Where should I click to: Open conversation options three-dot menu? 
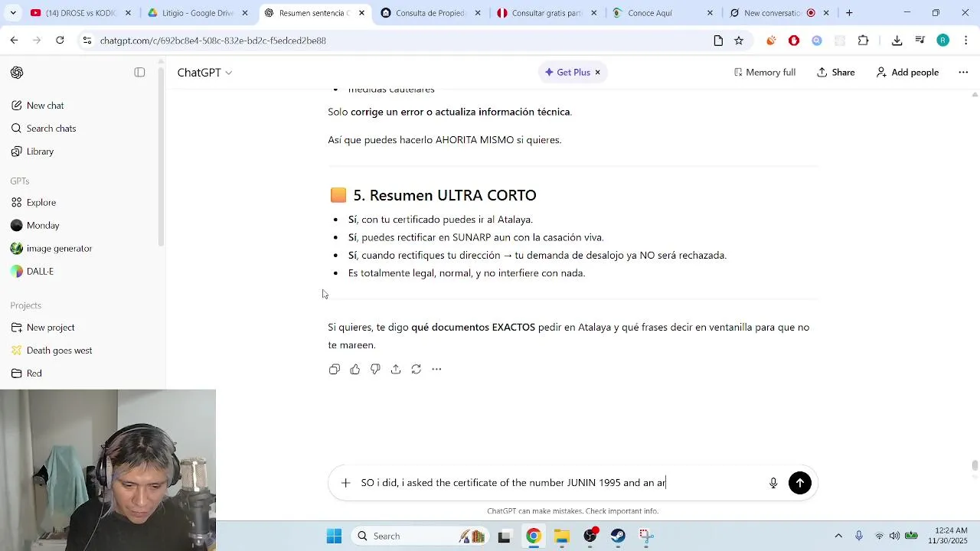[x=963, y=73]
